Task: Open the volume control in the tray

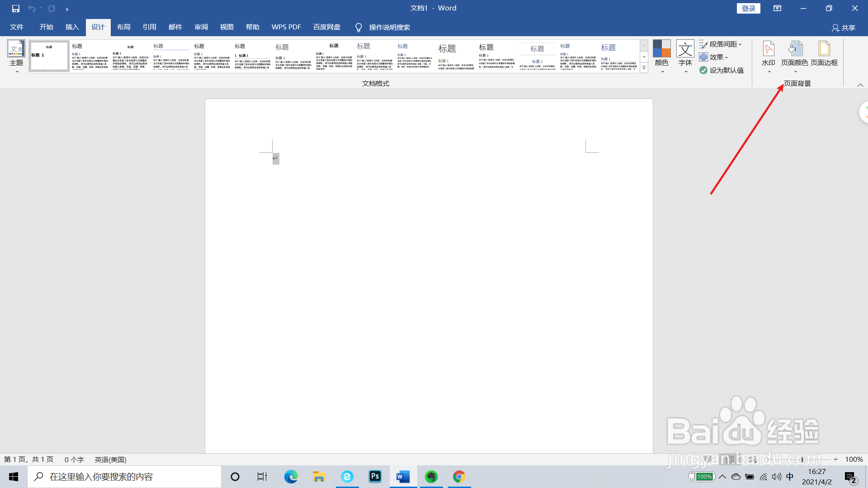Action: [777, 477]
